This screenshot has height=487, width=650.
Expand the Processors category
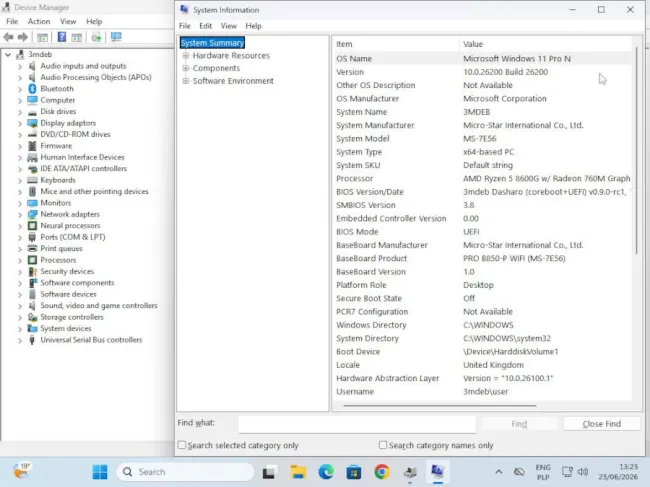(x=20, y=260)
